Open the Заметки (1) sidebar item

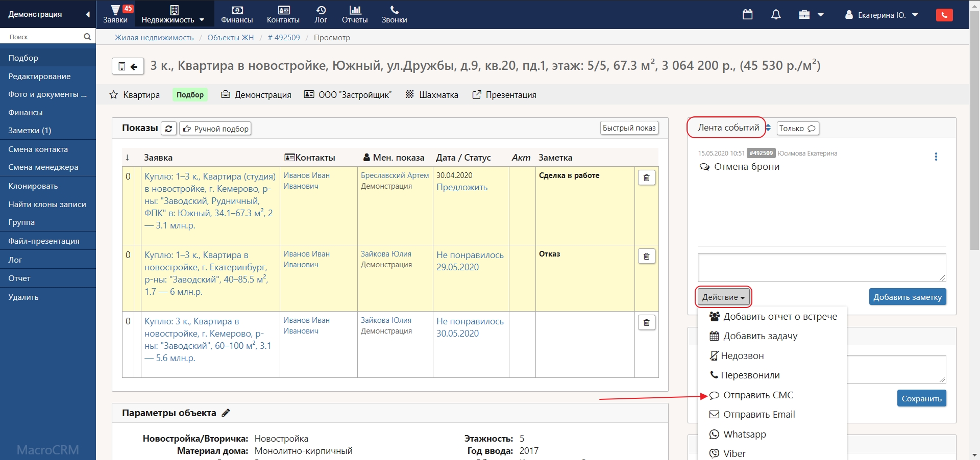pyautogui.click(x=48, y=131)
